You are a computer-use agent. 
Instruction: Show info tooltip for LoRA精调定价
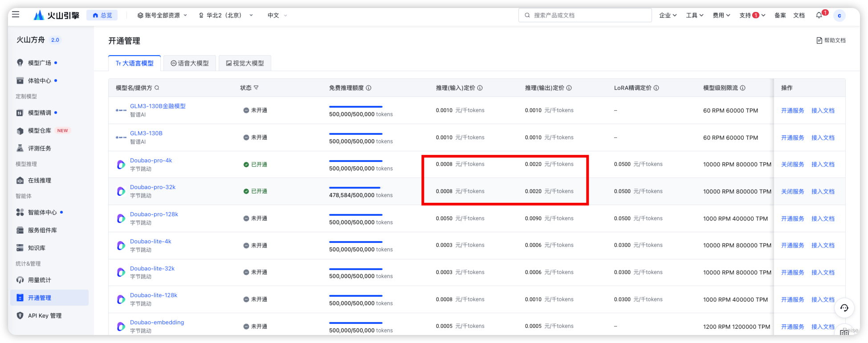[656, 88]
